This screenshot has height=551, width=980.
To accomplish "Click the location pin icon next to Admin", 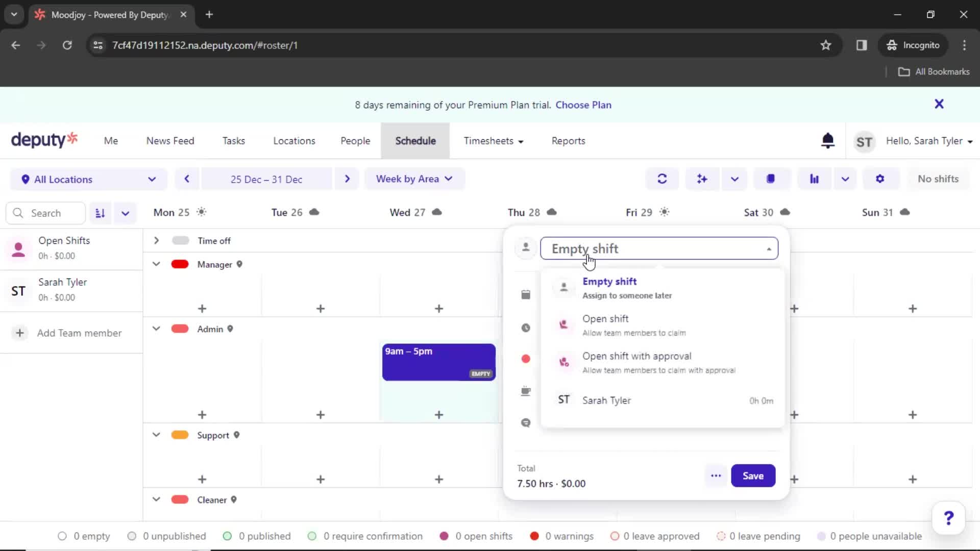I will [x=231, y=329].
